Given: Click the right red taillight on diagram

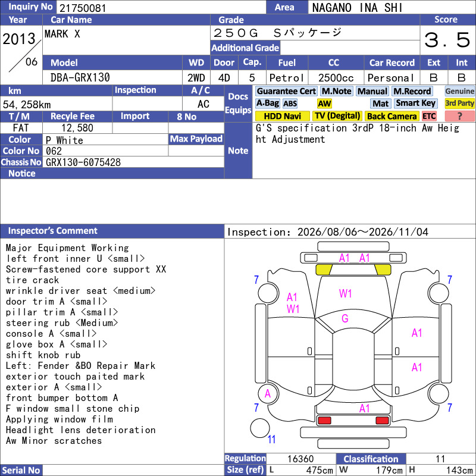Looking at the screenshot, I should 382,421.
